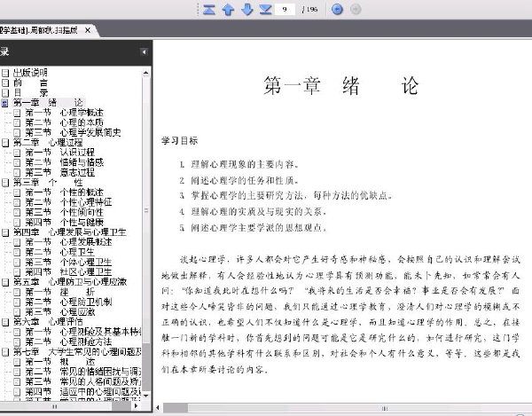Open bookmark 第二节 个性心理特征
532x416 pixels.
click(68, 202)
